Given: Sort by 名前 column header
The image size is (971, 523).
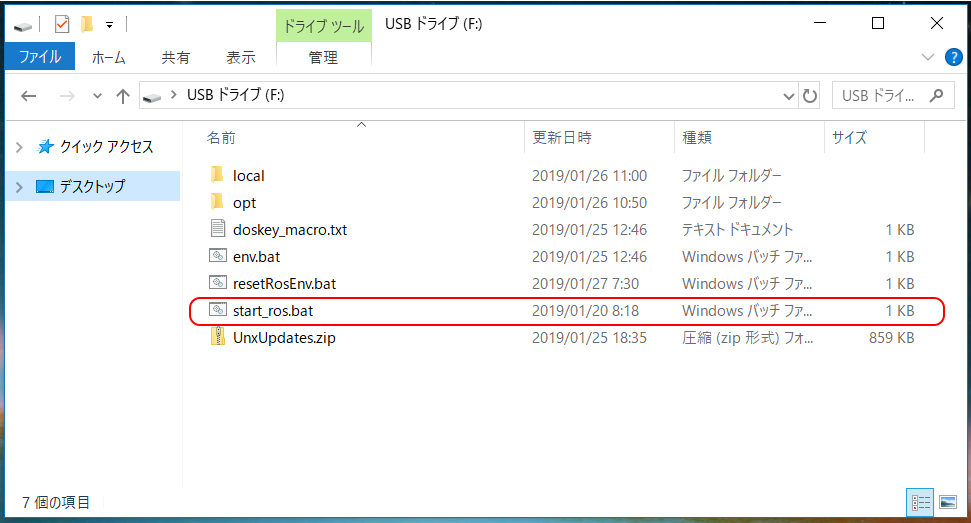Looking at the screenshot, I should click(221, 137).
